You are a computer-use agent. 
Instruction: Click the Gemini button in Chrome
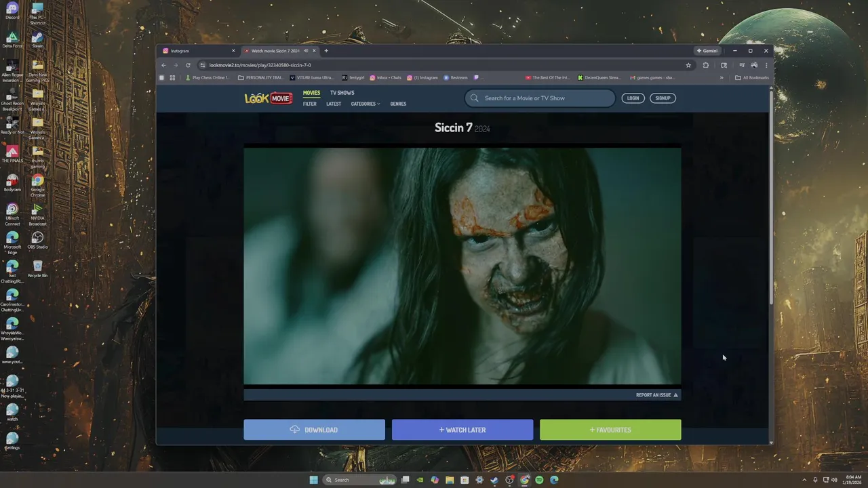coord(707,51)
